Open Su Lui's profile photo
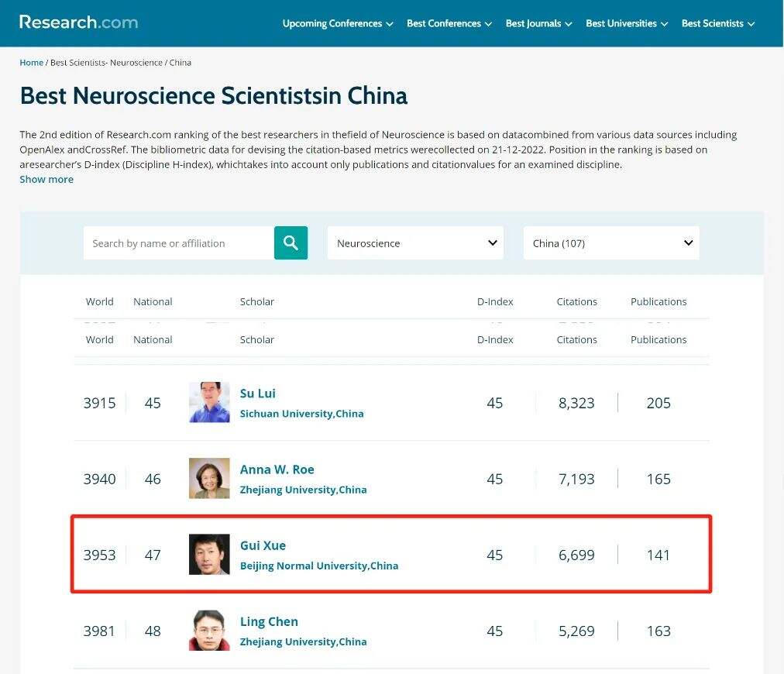Image resolution: width=784 pixels, height=674 pixels. pyautogui.click(x=209, y=402)
